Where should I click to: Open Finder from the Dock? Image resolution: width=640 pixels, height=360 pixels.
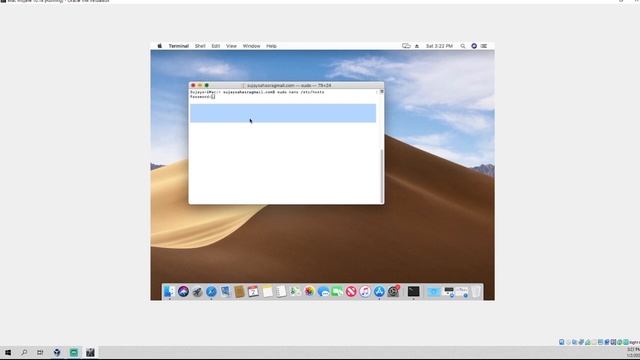(x=169, y=291)
